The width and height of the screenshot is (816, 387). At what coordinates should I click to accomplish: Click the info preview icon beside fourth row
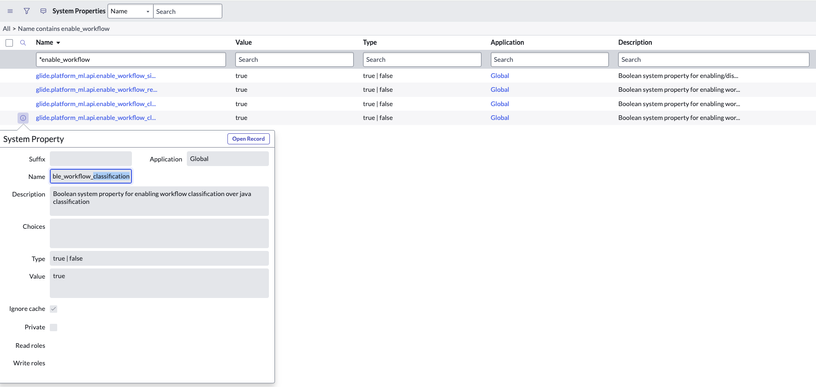pos(23,118)
